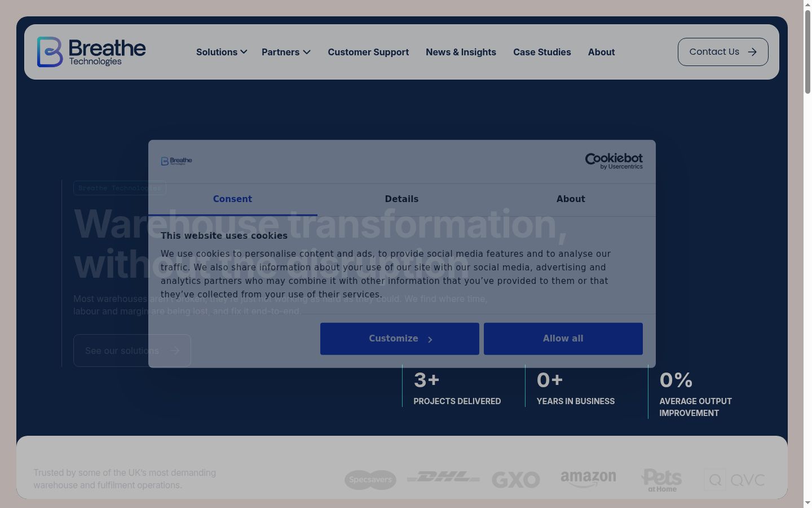Click the 'This website uses cookies' heading

coord(224,236)
